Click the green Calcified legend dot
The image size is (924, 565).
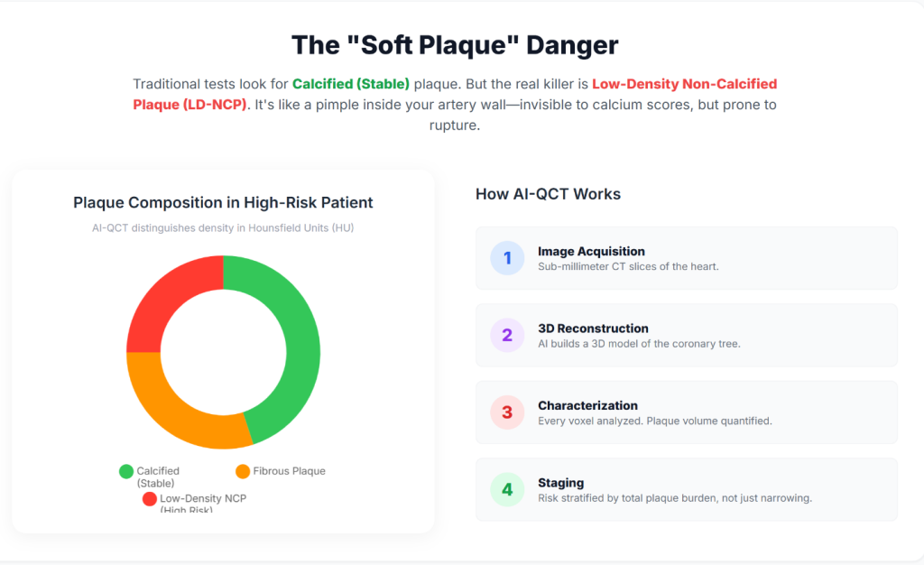click(x=126, y=471)
